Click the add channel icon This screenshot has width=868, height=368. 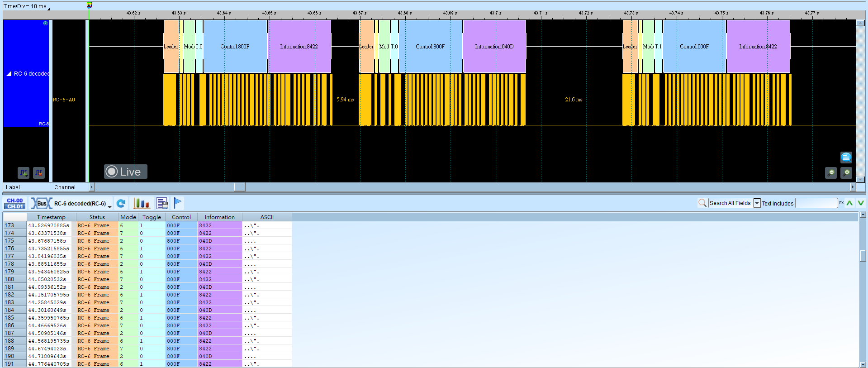pyautogui.click(x=24, y=172)
